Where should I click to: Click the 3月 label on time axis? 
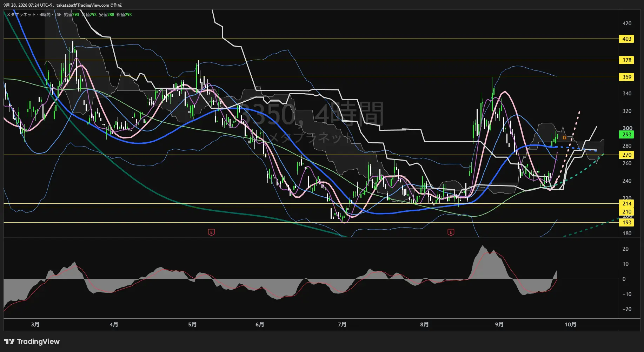click(x=35, y=324)
